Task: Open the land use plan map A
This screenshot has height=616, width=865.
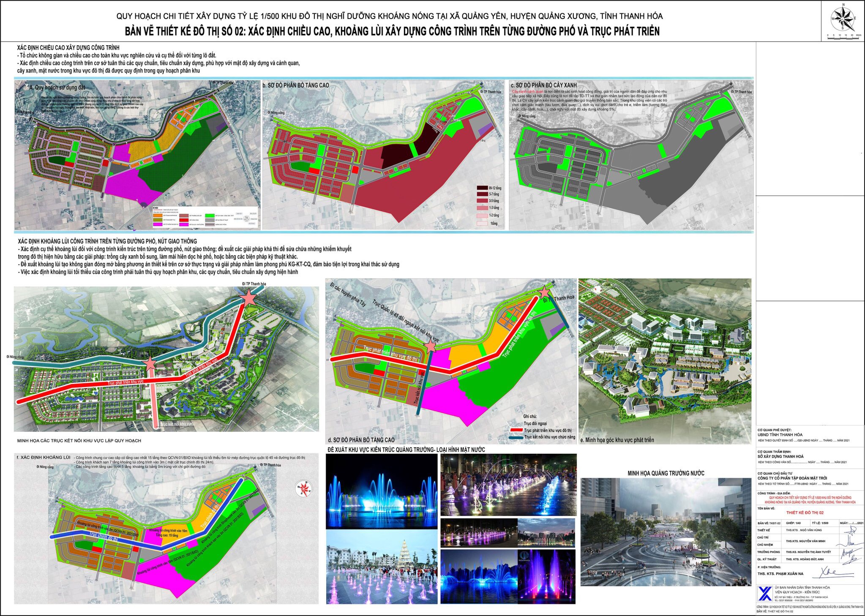Action: [137, 155]
